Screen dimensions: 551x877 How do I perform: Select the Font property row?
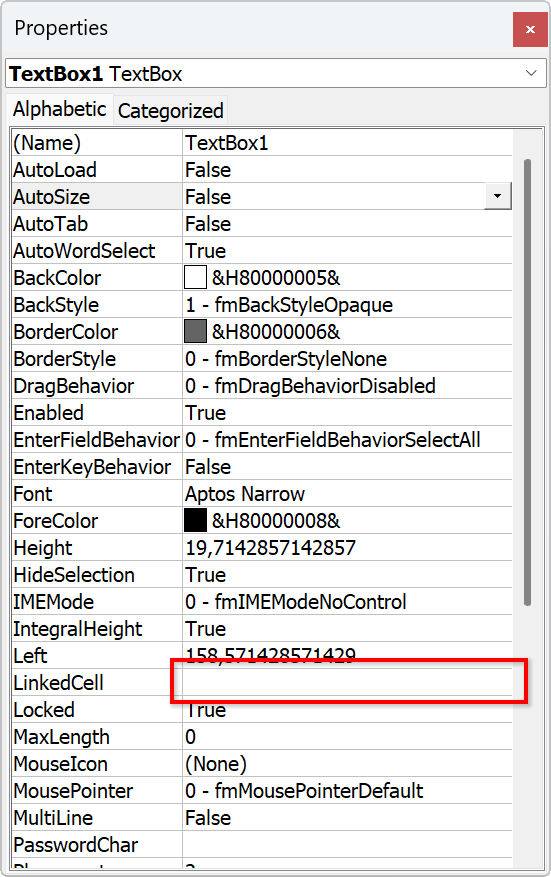click(262, 494)
